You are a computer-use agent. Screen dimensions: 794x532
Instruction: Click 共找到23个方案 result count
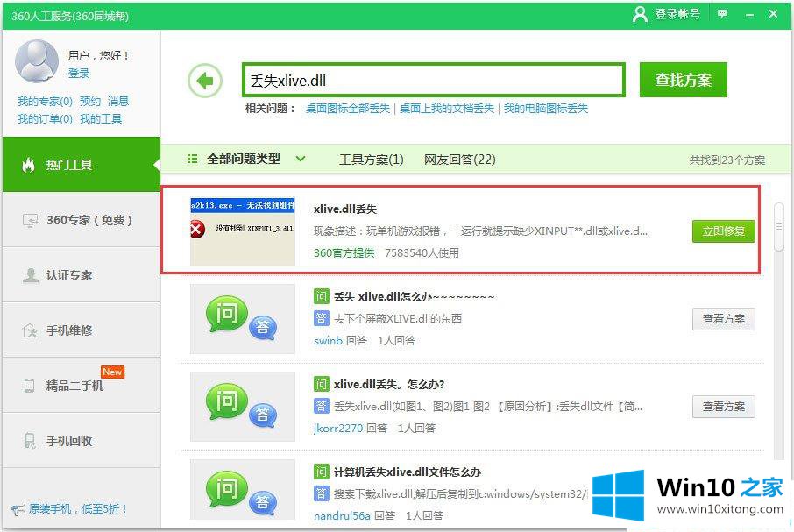click(727, 160)
